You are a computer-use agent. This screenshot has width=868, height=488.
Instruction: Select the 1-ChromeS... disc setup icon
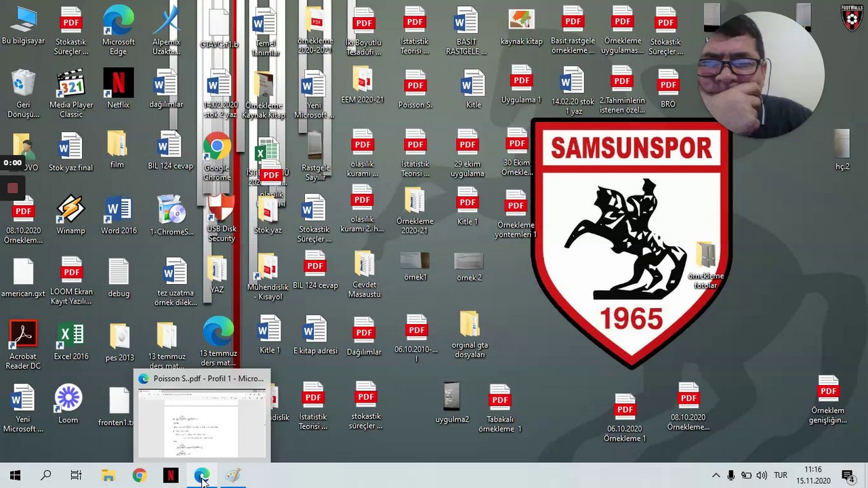click(x=171, y=215)
